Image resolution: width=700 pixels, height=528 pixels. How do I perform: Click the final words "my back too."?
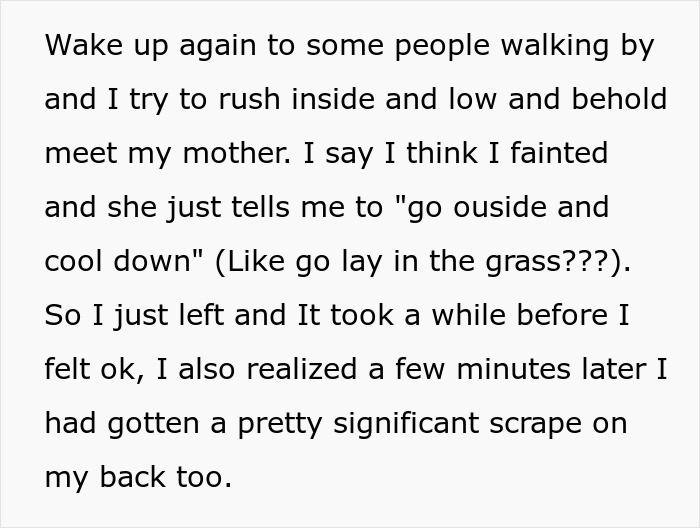point(139,478)
